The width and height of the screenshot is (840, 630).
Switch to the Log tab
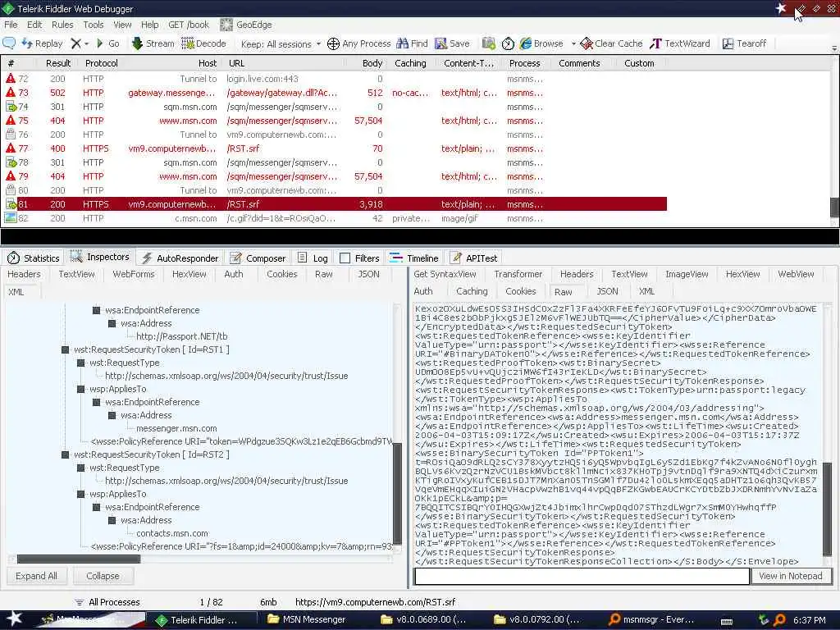[313, 258]
